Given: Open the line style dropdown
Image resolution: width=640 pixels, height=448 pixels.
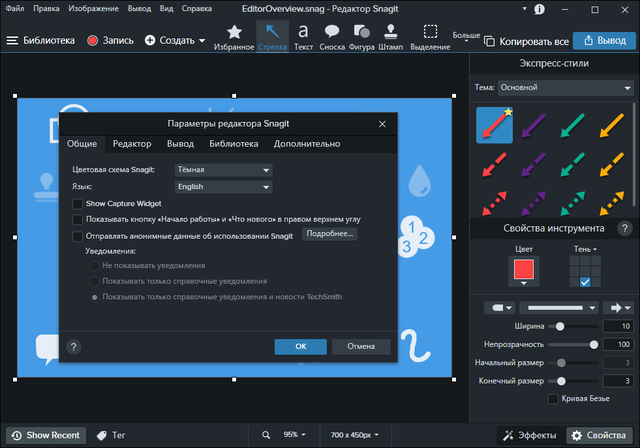Looking at the screenshot, I should 559,308.
